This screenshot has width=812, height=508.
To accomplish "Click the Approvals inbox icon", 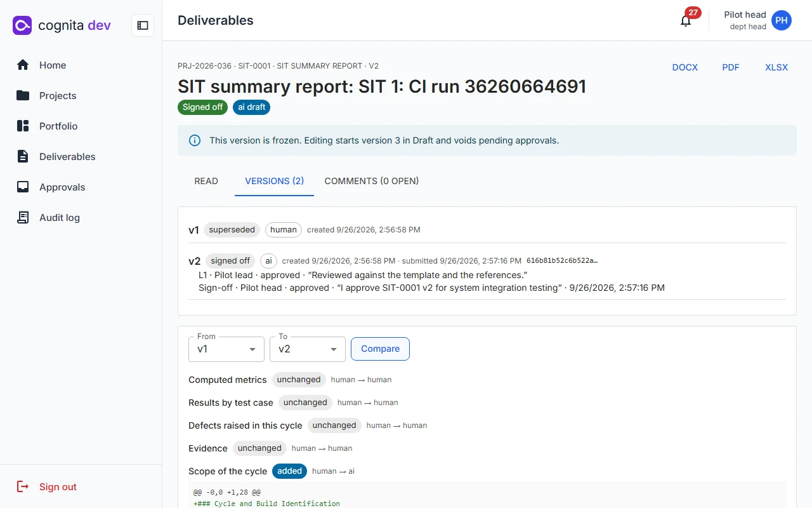I will point(23,187).
